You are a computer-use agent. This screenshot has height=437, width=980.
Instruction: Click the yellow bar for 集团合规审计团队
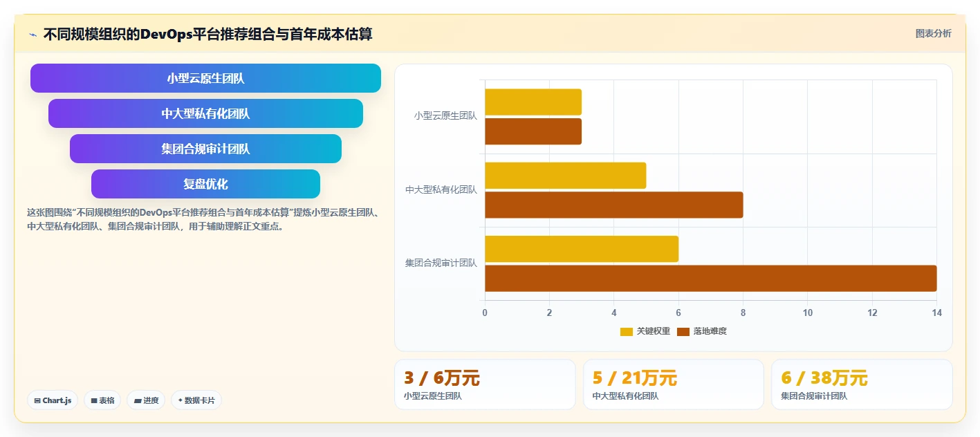point(582,249)
